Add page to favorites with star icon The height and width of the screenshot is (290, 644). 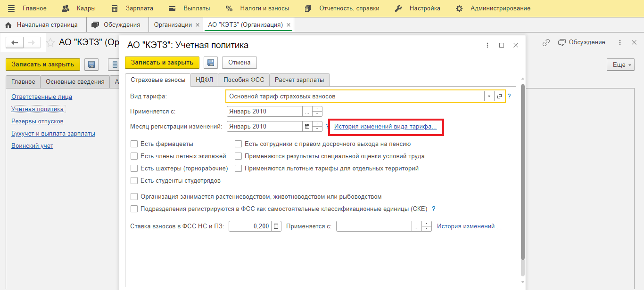click(50, 43)
